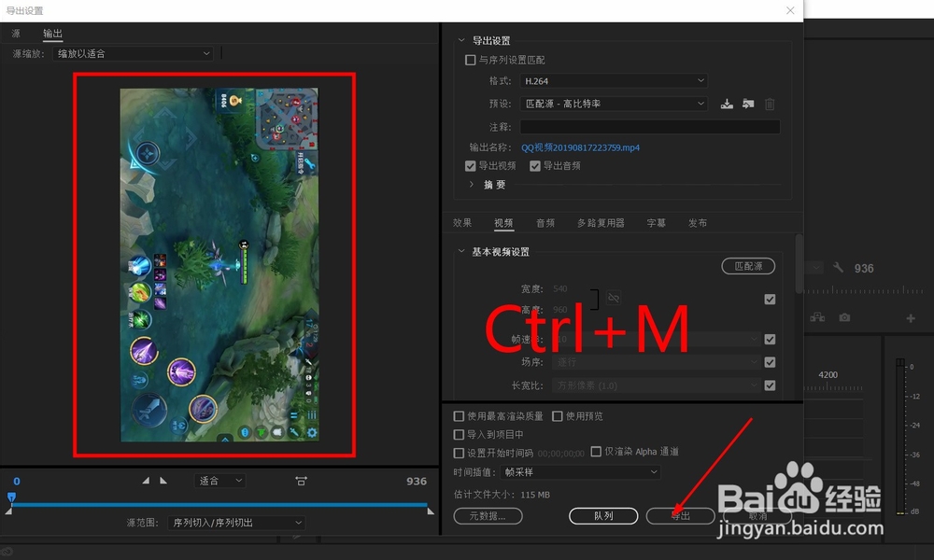This screenshot has width=934, height=560.
Task: Set out point triangle icon
Action: click(163, 481)
